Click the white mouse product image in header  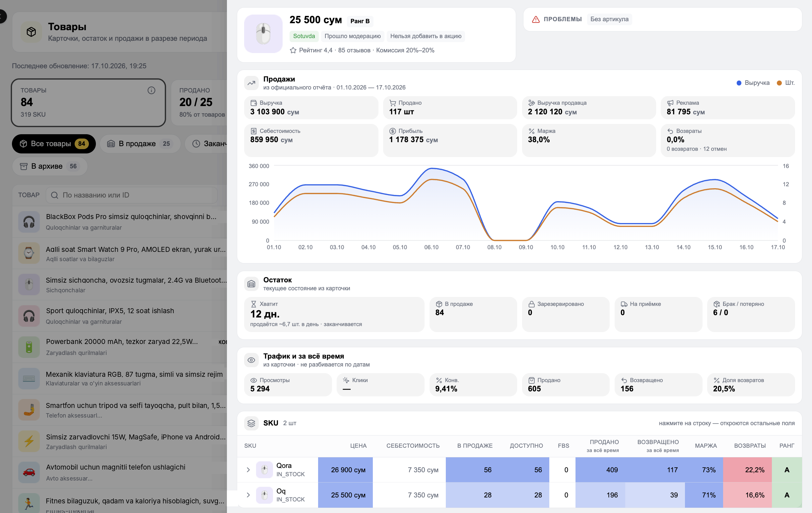point(263,34)
